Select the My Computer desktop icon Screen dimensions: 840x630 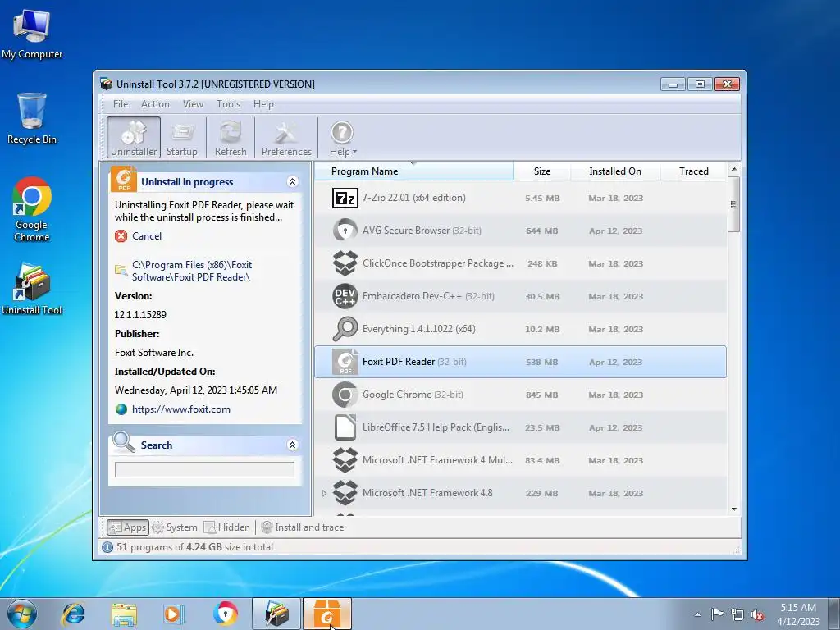pos(32,34)
